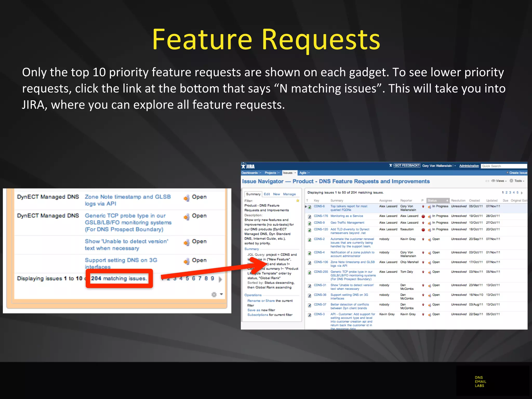Open issue CDNS-176 Monitoring as a Service
This screenshot has height=399, width=532.
(x=347, y=216)
